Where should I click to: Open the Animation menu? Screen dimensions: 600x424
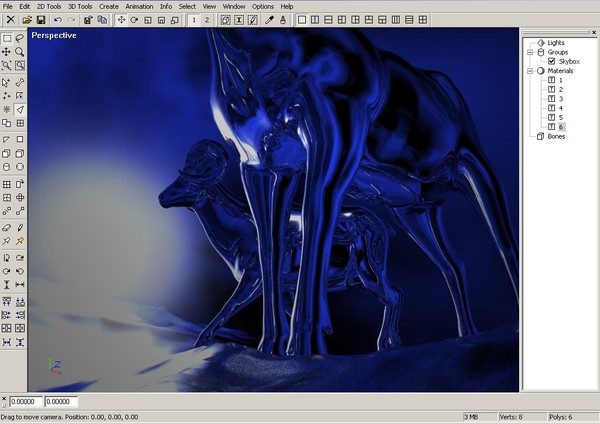pos(139,7)
